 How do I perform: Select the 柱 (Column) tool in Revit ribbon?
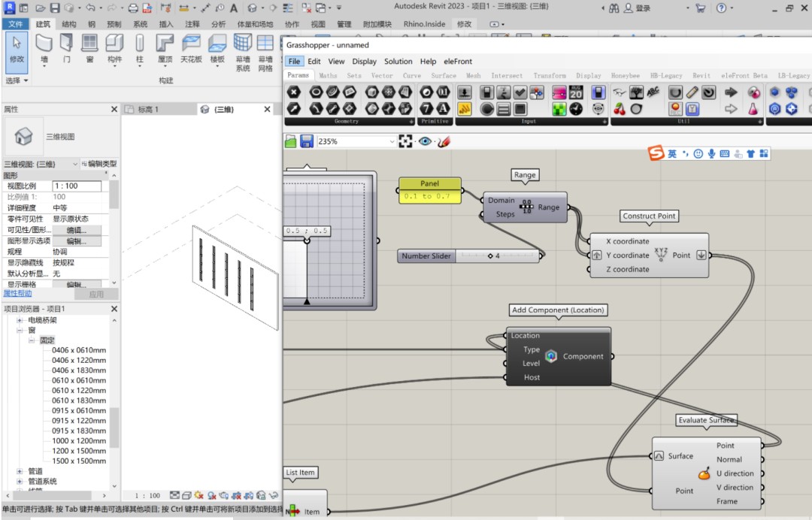click(x=139, y=48)
